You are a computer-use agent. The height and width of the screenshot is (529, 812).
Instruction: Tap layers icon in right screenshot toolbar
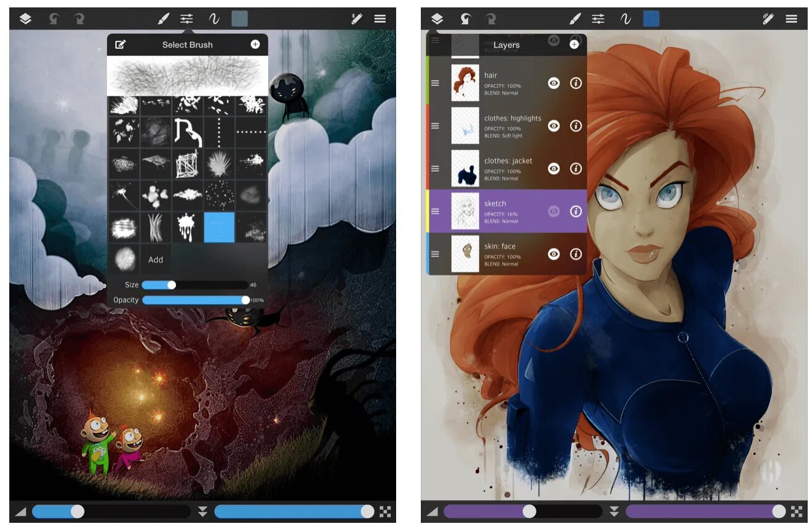[x=437, y=19]
